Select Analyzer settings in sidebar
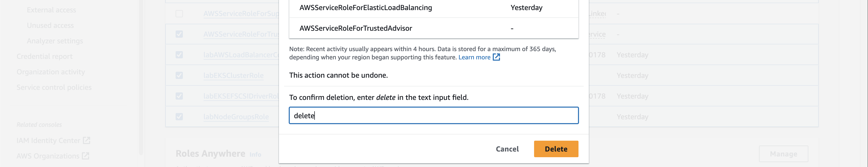Image resolution: width=868 pixels, height=167 pixels. (x=55, y=41)
